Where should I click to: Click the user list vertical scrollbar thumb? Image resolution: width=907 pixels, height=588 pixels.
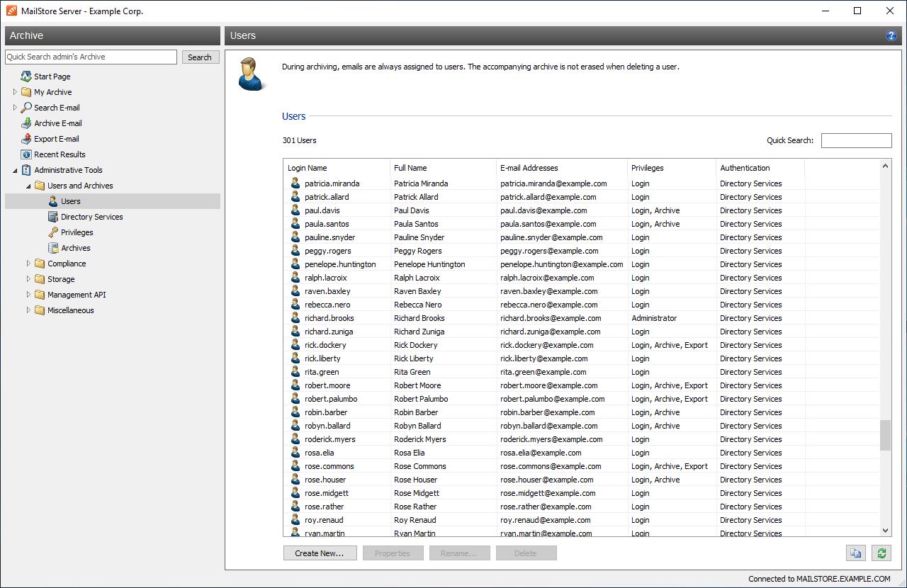[885, 435]
